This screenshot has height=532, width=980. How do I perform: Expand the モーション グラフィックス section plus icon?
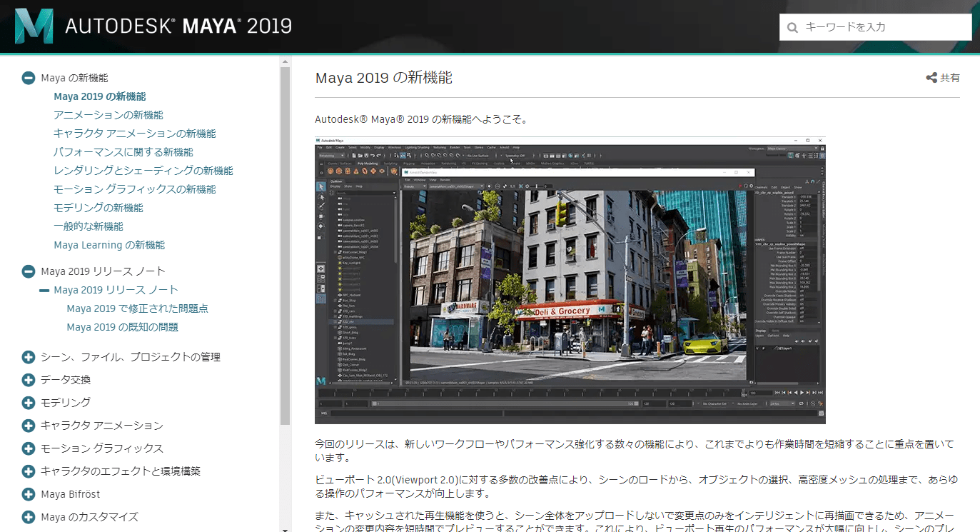[x=29, y=448]
